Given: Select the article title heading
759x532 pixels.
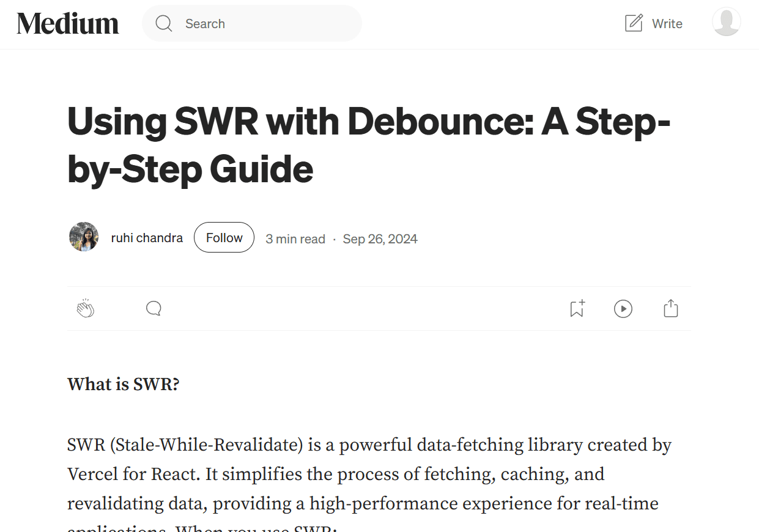Looking at the screenshot, I should pyautogui.click(x=368, y=146).
